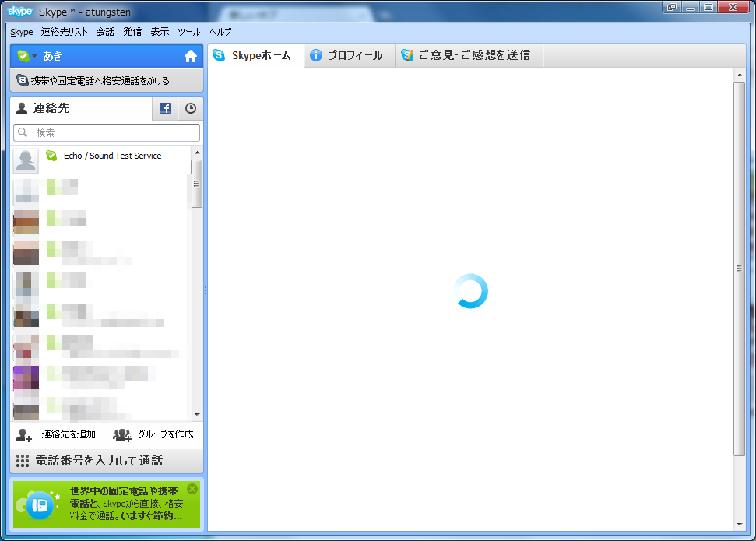Click 連絡先を追加 button
This screenshot has height=541, width=756.
(58, 435)
